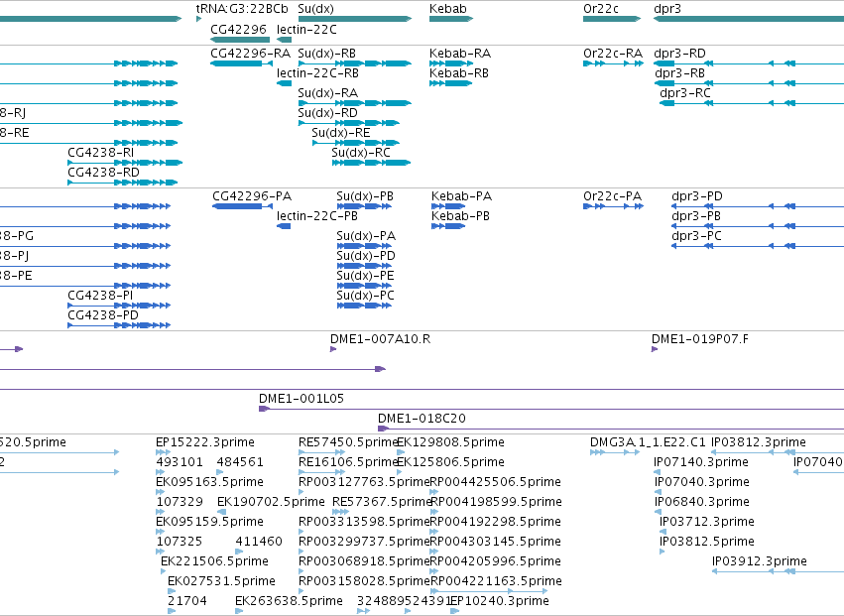Click transcript Su(dx)-RA
844x616 pixels.
[355, 103]
